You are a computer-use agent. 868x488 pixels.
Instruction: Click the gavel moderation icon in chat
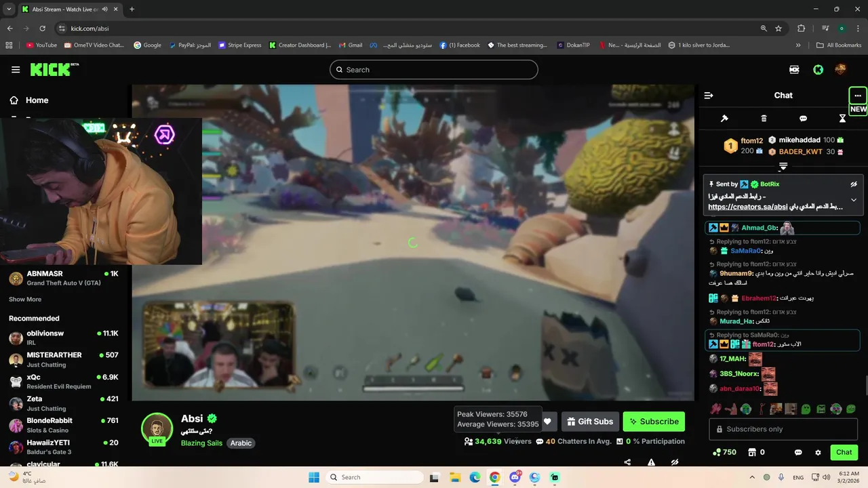point(724,119)
